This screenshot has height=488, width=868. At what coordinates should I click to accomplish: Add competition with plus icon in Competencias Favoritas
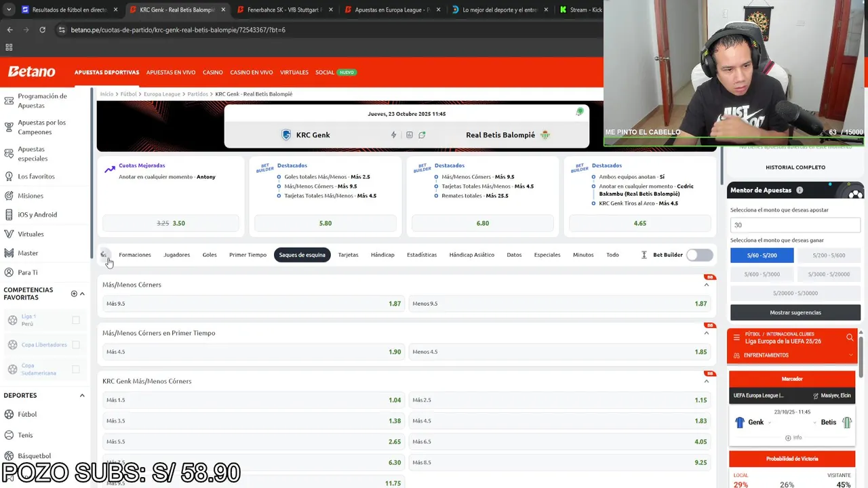[x=74, y=293]
